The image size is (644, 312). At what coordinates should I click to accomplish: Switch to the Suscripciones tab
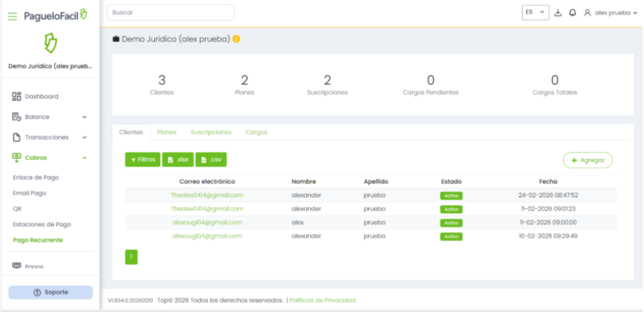(x=211, y=132)
